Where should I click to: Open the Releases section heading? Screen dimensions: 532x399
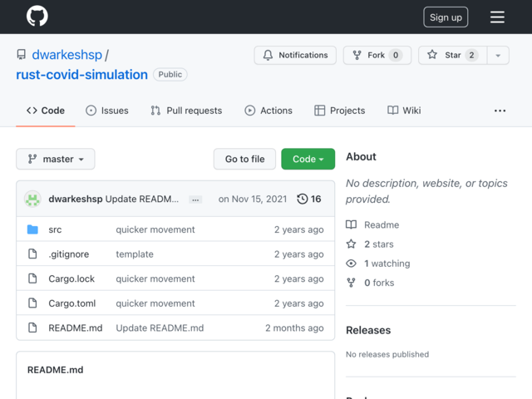[x=368, y=331]
